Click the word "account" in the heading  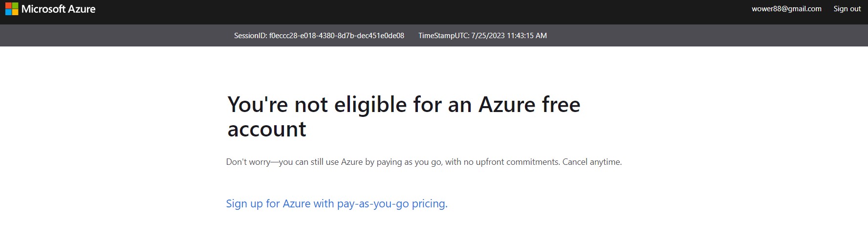267,129
